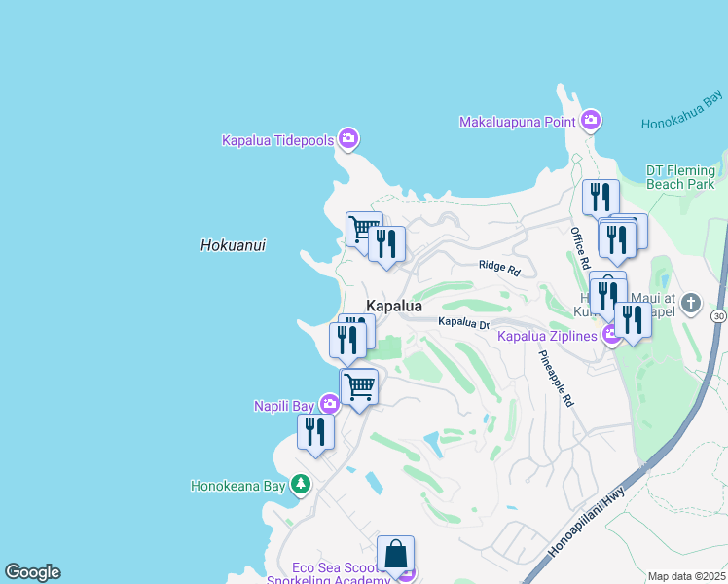Open the Napili Bay camera pin
Screen dimensions: 728x584
click(x=330, y=404)
